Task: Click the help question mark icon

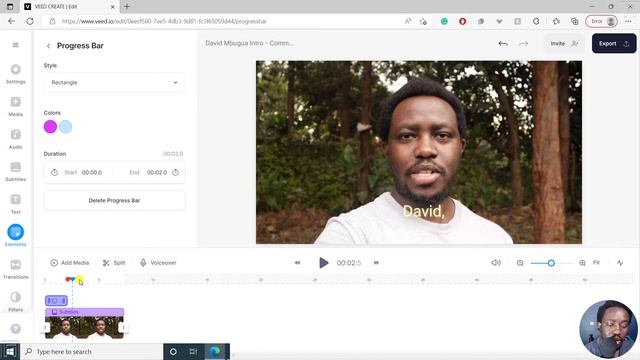Action: (x=16, y=329)
